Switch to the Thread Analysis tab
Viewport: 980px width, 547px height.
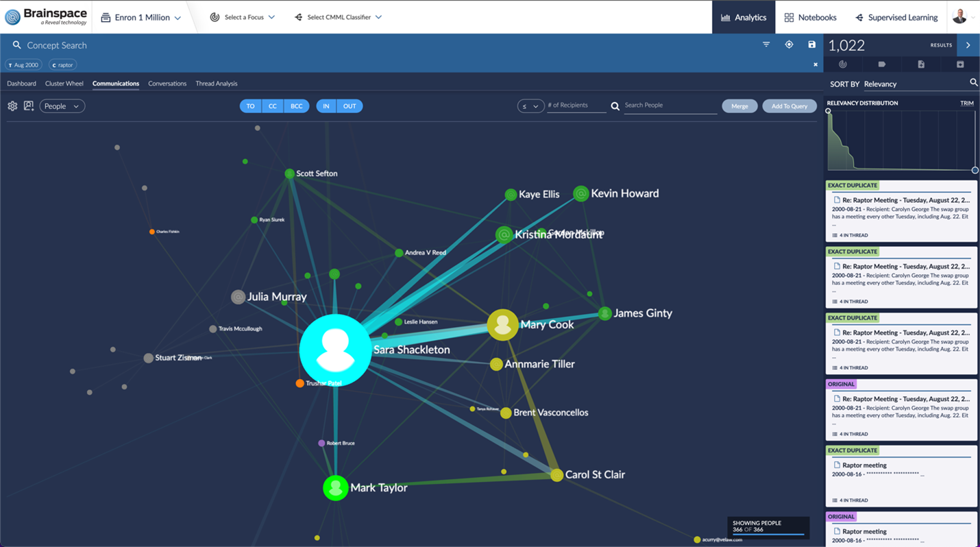point(217,84)
